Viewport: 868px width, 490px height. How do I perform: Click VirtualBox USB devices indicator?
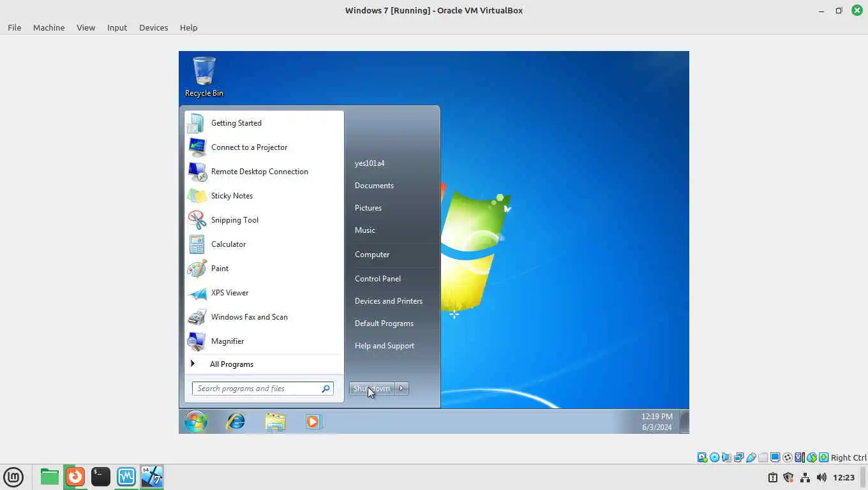pyautogui.click(x=751, y=457)
